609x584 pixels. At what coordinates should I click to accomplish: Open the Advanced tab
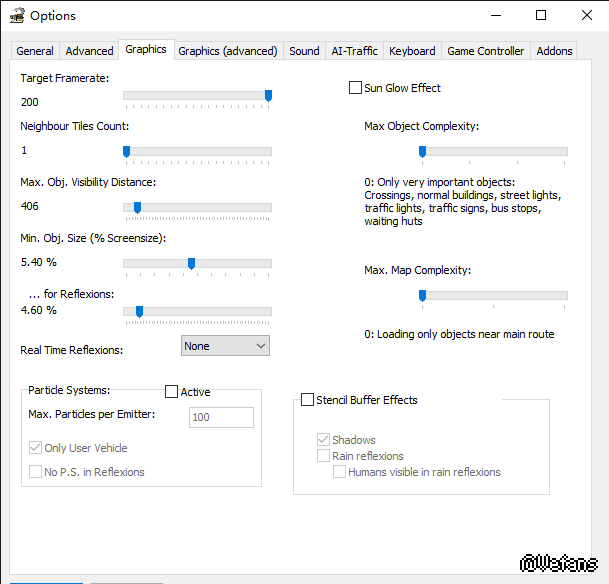89,51
